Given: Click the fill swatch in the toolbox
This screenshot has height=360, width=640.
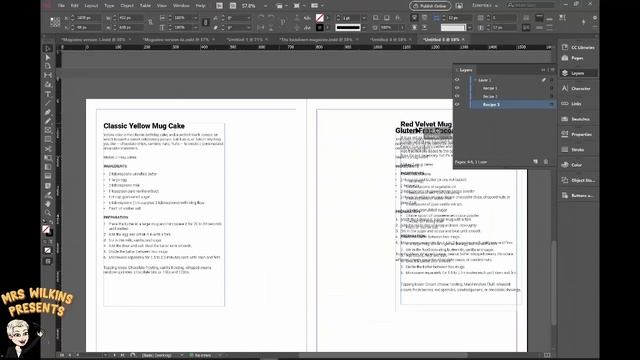Looking at the screenshot, I should 46,229.
